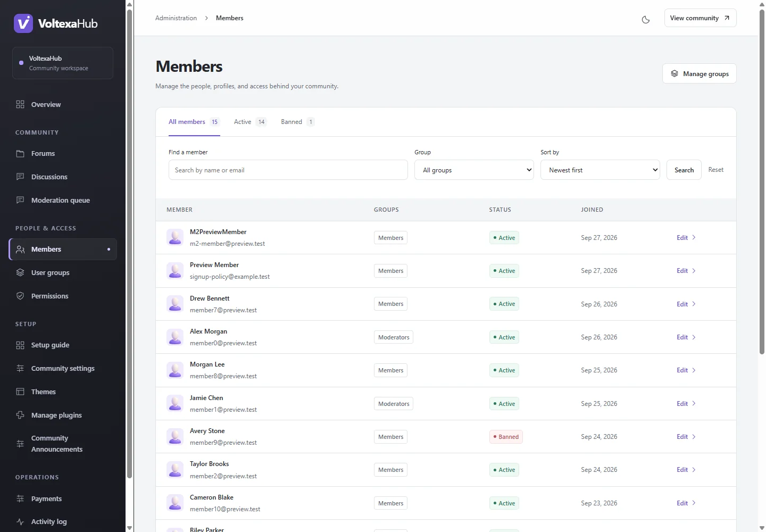The width and height of the screenshot is (766, 532).
Task: Click the main page vertical scrollbar
Action: (762, 181)
